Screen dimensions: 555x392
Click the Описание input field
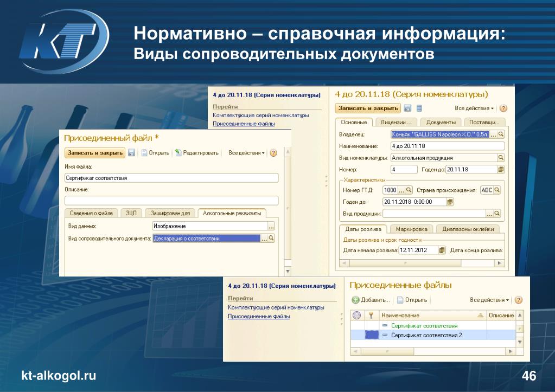tap(171, 201)
